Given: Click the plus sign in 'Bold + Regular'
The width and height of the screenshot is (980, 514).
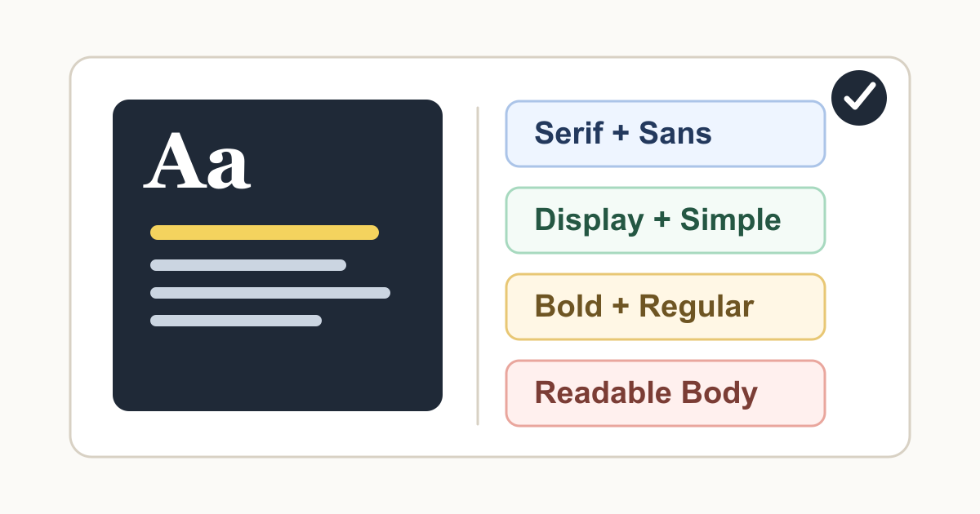Looking at the screenshot, I should coord(621,308).
